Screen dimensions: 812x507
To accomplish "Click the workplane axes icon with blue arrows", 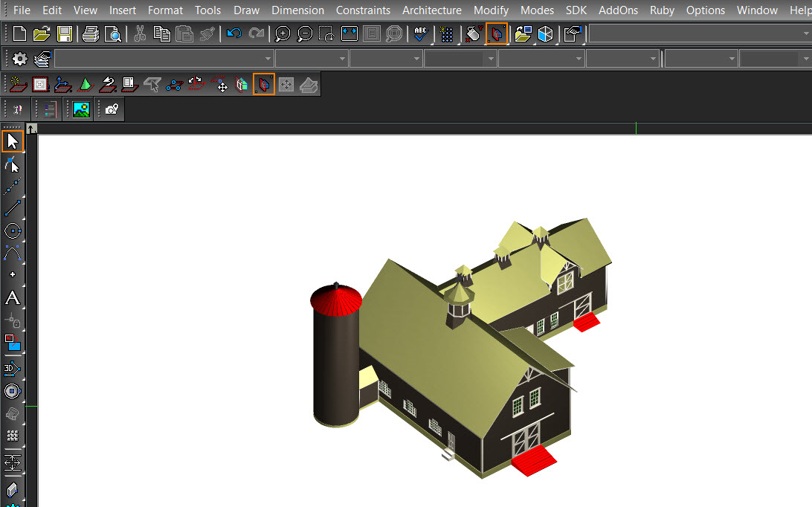I will pyautogui.click(x=62, y=85).
